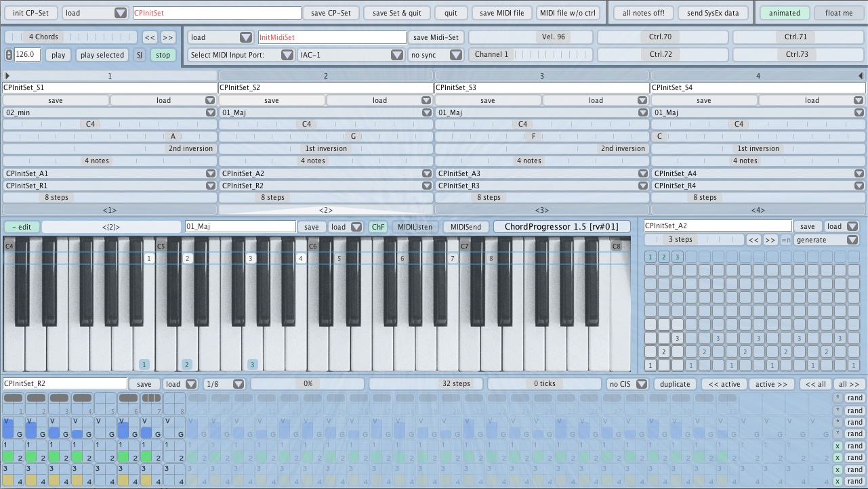Select chord note marker 8 on the keyboard
868x489 pixels.
491,258
